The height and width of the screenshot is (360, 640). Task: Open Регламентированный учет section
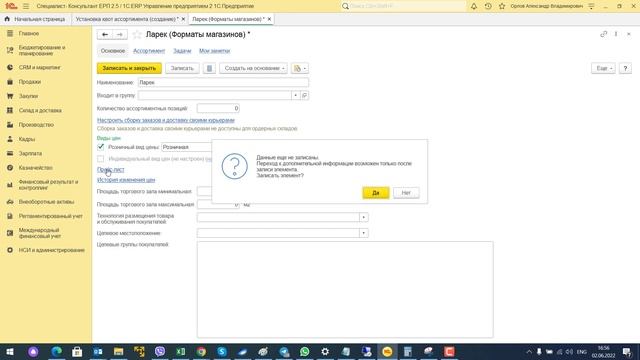(51, 216)
